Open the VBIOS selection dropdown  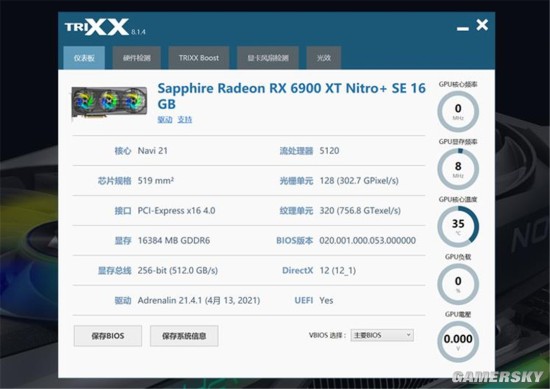pos(382,335)
